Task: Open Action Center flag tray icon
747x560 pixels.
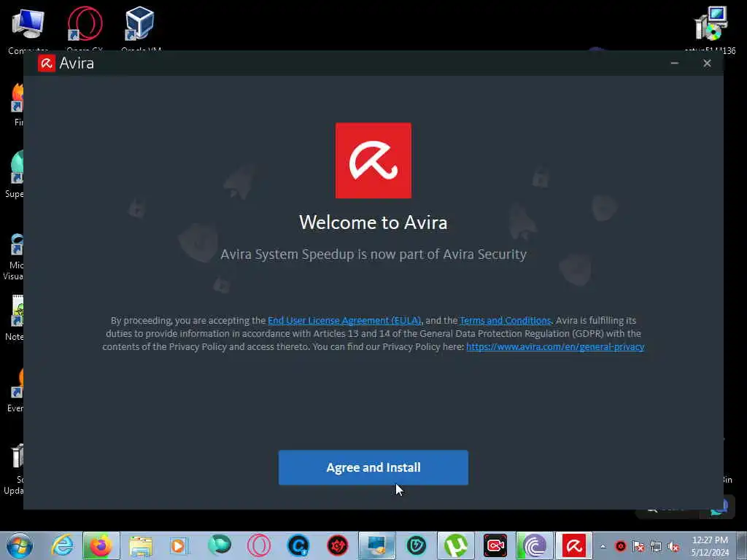Action: point(638,546)
